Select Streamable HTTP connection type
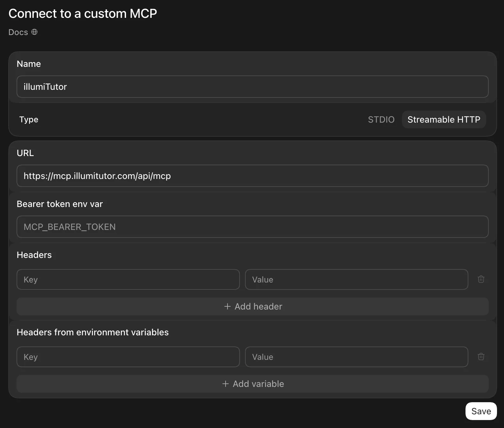Viewport: 504px width, 428px height. [x=444, y=119]
